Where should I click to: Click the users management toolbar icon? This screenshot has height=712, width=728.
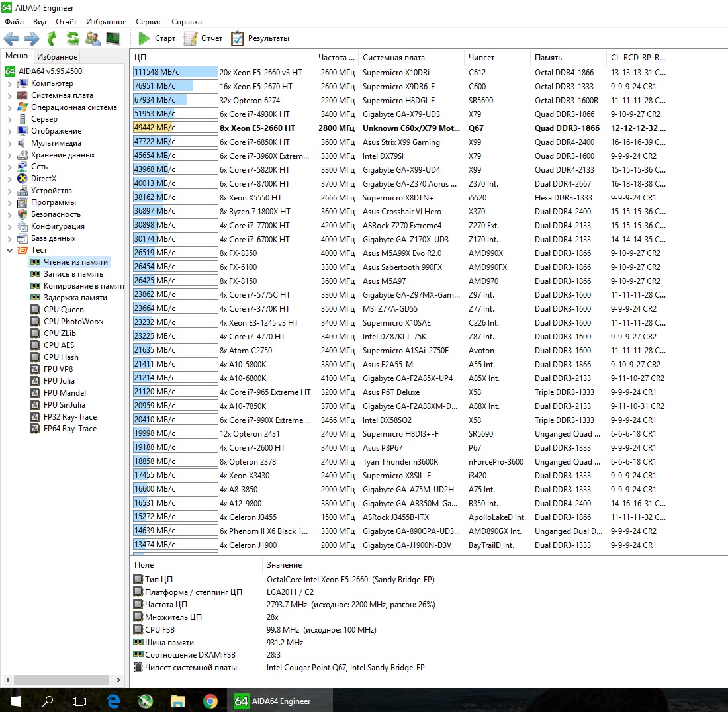coord(93,38)
